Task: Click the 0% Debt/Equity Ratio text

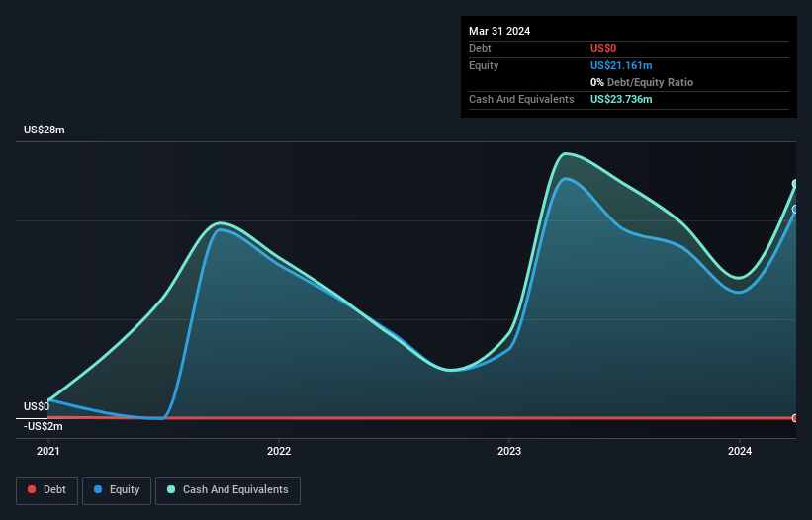Action: point(642,82)
